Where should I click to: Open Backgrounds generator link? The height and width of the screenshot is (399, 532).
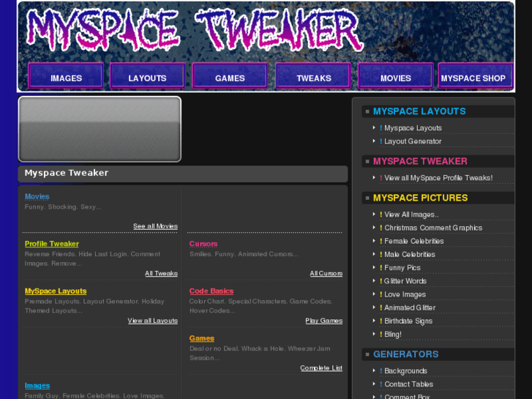point(405,371)
